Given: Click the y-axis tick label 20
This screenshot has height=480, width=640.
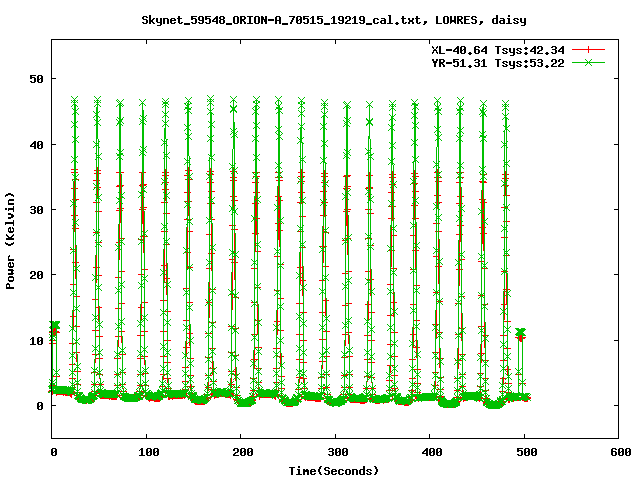Looking at the screenshot, I should 36,275.
